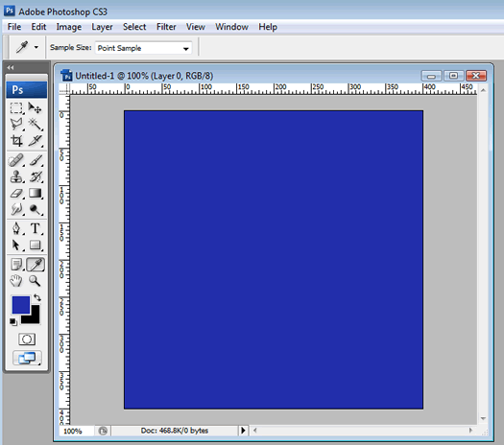Open the tool preset picker arrow
The width and height of the screenshot is (504, 445).
click(x=36, y=48)
